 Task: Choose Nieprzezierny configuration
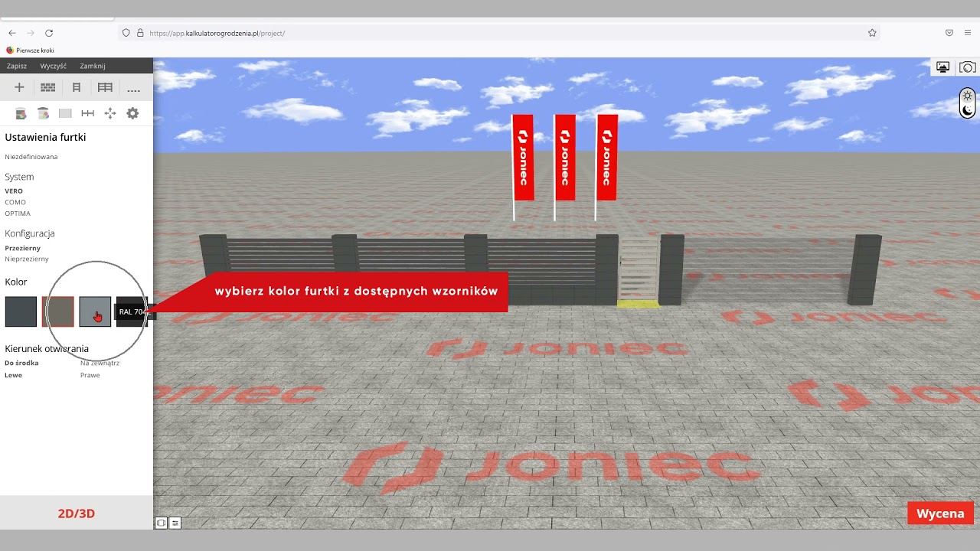pyautogui.click(x=27, y=259)
